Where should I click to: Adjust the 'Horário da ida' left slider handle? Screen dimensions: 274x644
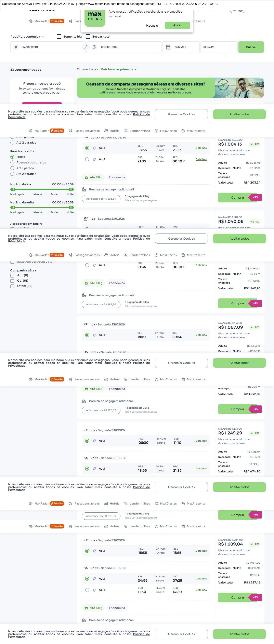point(13,189)
